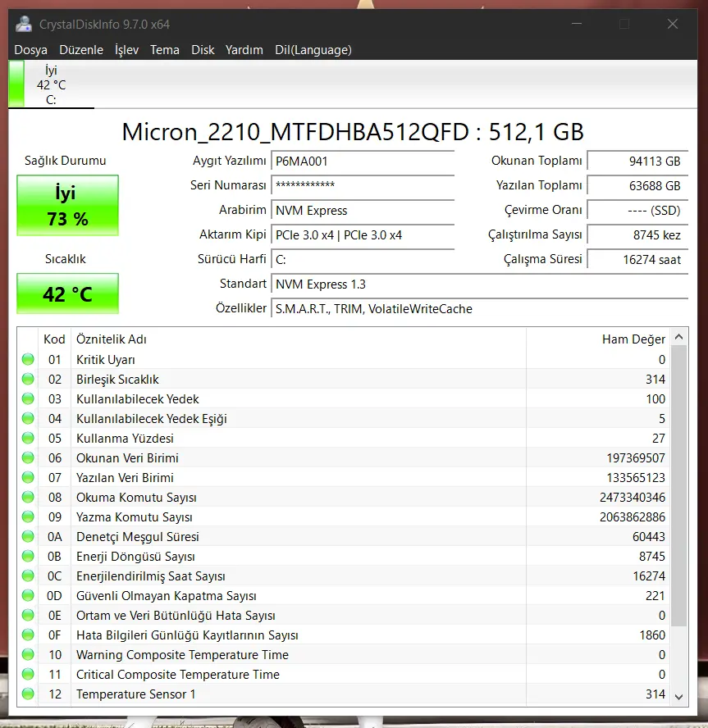Click the status dot for Ortam ve Veri Bütünlüğü row
The image size is (708, 728).
28,615
